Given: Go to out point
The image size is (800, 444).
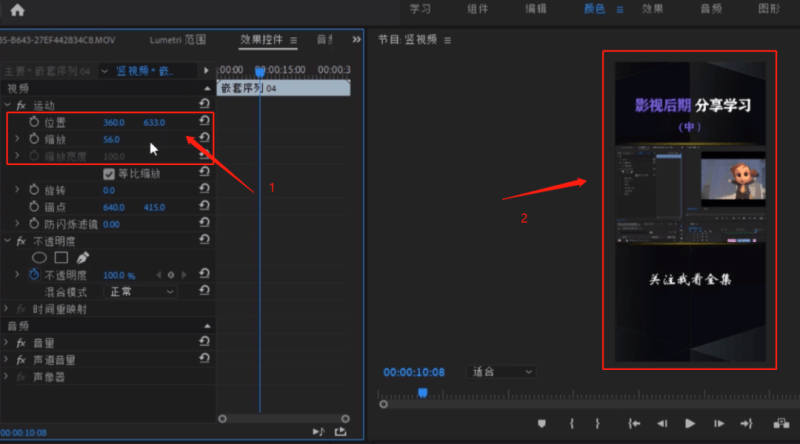Looking at the screenshot, I should point(746,424).
